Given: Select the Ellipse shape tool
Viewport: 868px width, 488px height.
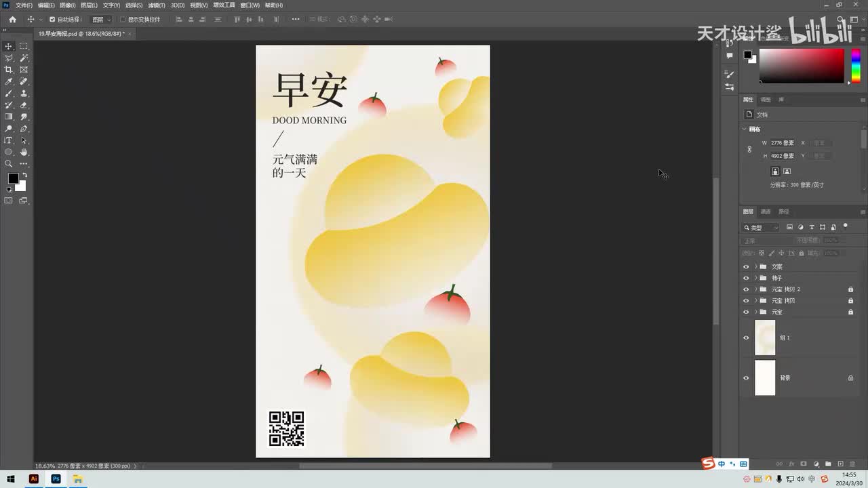Looking at the screenshot, I should coord(9,152).
